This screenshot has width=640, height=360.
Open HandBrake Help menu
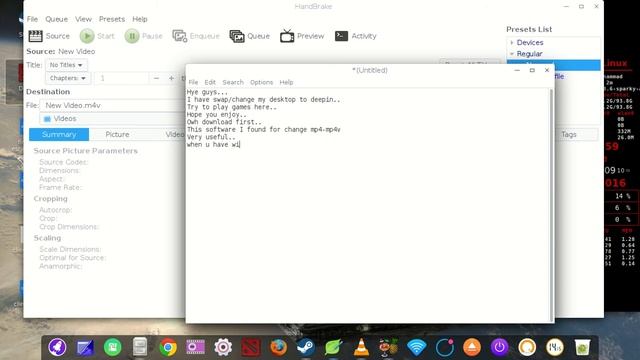click(140, 19)
